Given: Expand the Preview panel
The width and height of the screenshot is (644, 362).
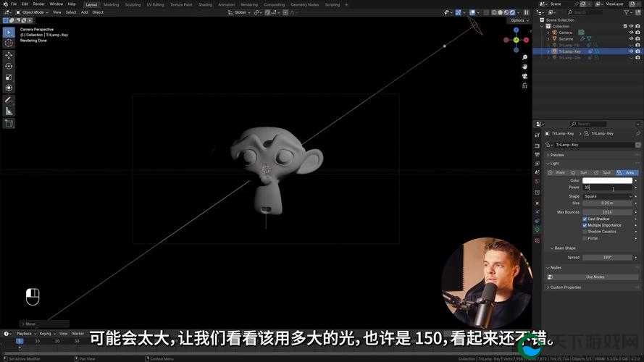Looking at the screenshot, I should click(x=556, y=155).
